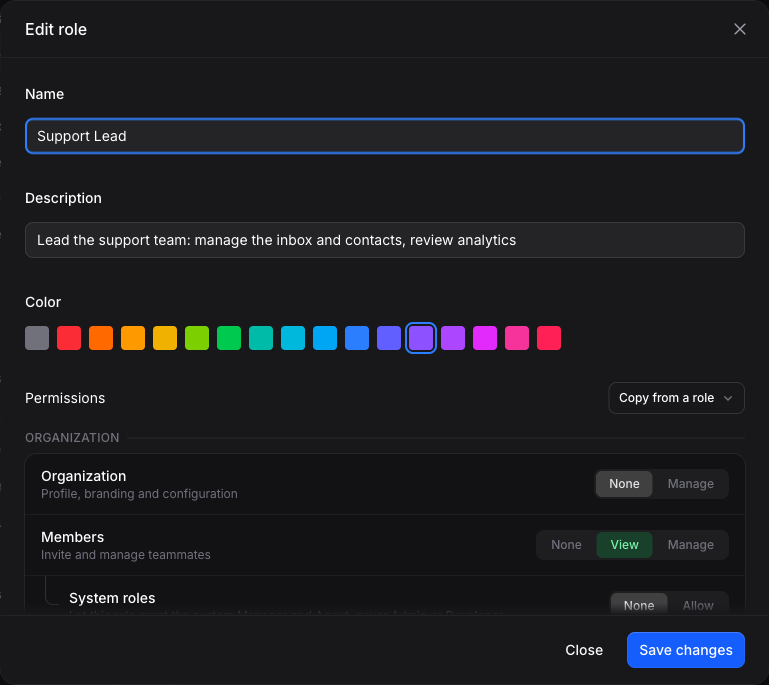Select the pink color swatch
The width and height of the screenshot is (769, 685).
coord(517,338)
